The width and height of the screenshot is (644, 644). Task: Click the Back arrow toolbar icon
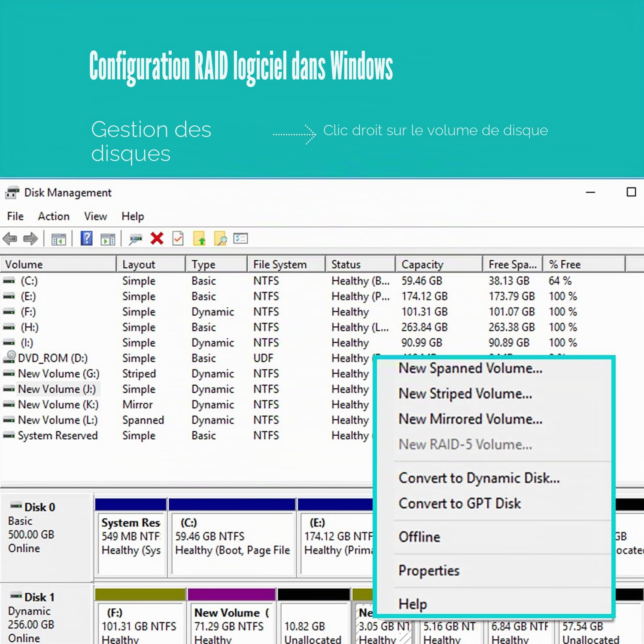(x=10, y=239)
